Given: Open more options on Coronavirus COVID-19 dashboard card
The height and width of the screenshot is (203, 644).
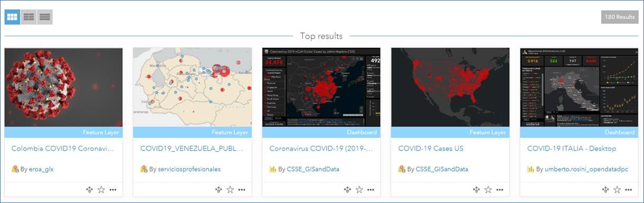Looking at the screenshot, I should 371,190.
